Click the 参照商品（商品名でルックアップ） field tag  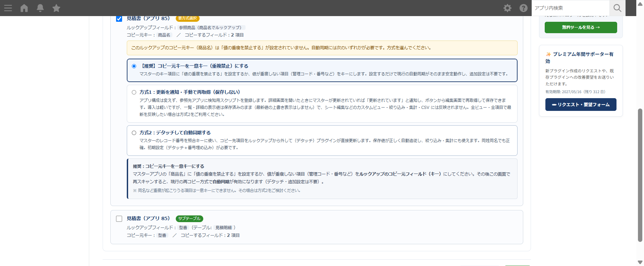click(x=212, y=27)
